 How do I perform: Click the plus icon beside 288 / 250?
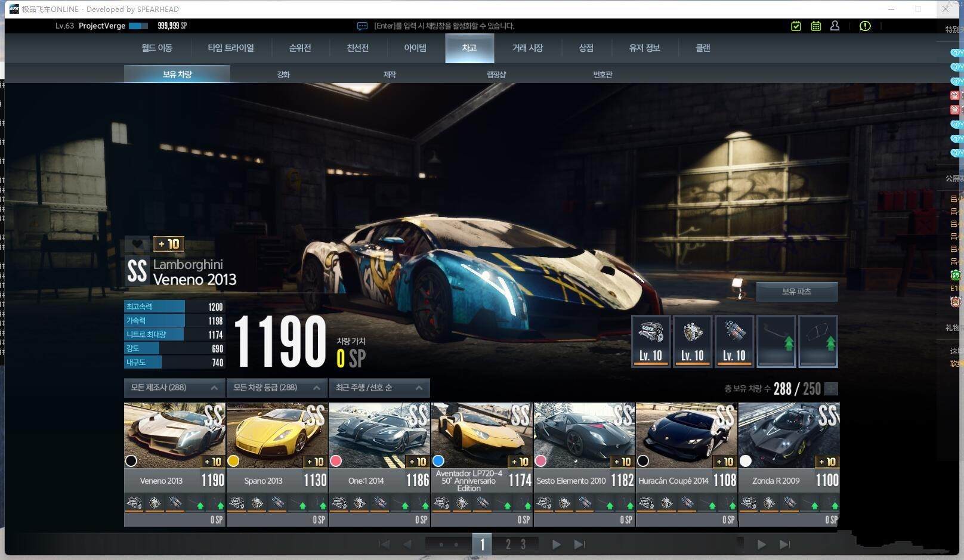pos(832,389)
